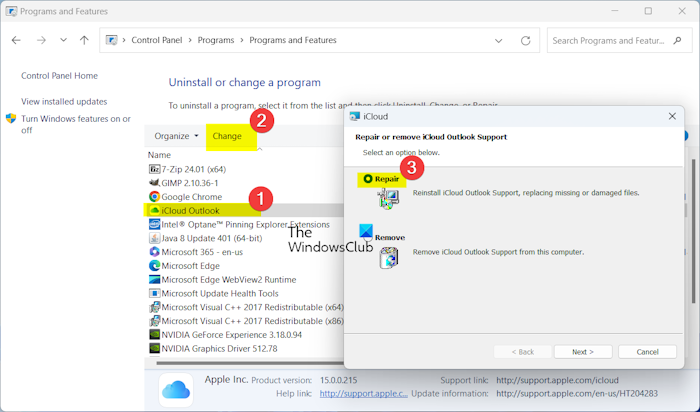Screen dimensions: 700x412
Task: Click the Microsoft Update Health Tools icon
Action: pos(154,293)
